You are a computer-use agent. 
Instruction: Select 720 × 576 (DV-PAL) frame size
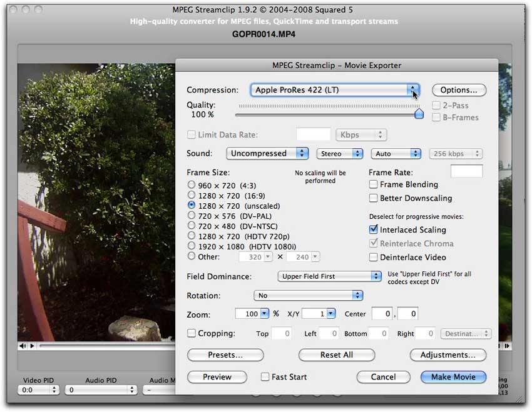click(192, 216)
